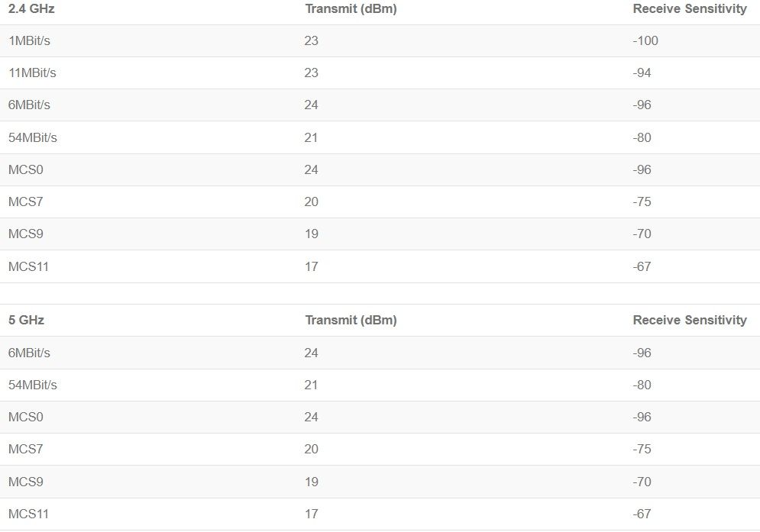Select the 11MBit/s row label

pos(32,73)
